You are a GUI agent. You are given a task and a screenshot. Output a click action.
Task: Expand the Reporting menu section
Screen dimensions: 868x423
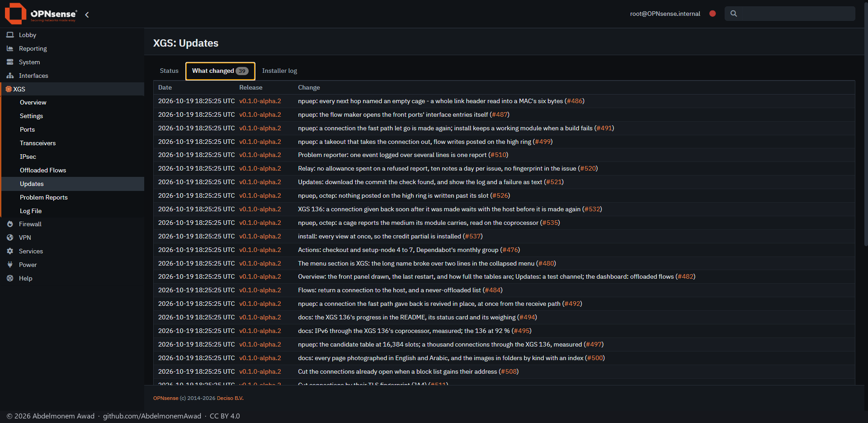tap(72, 48)
